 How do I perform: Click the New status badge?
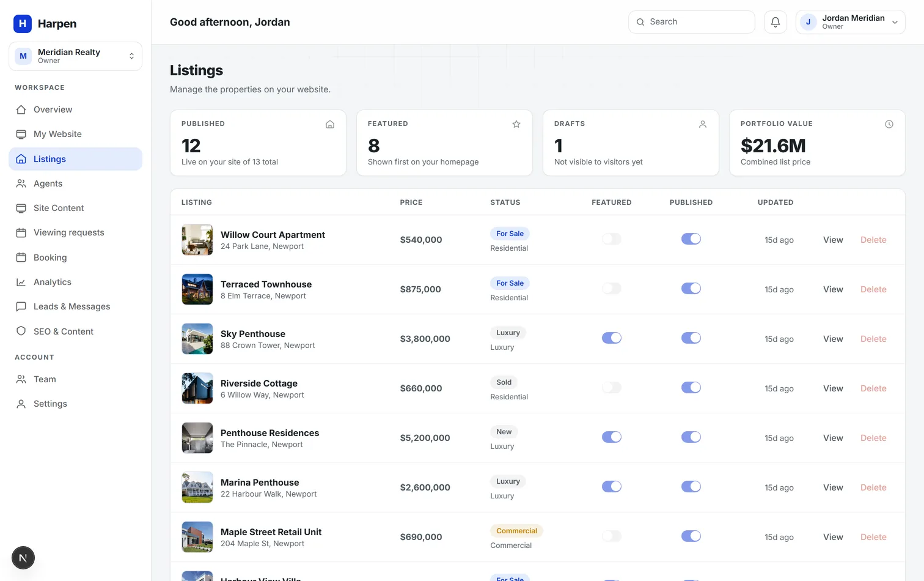[504, 432]
